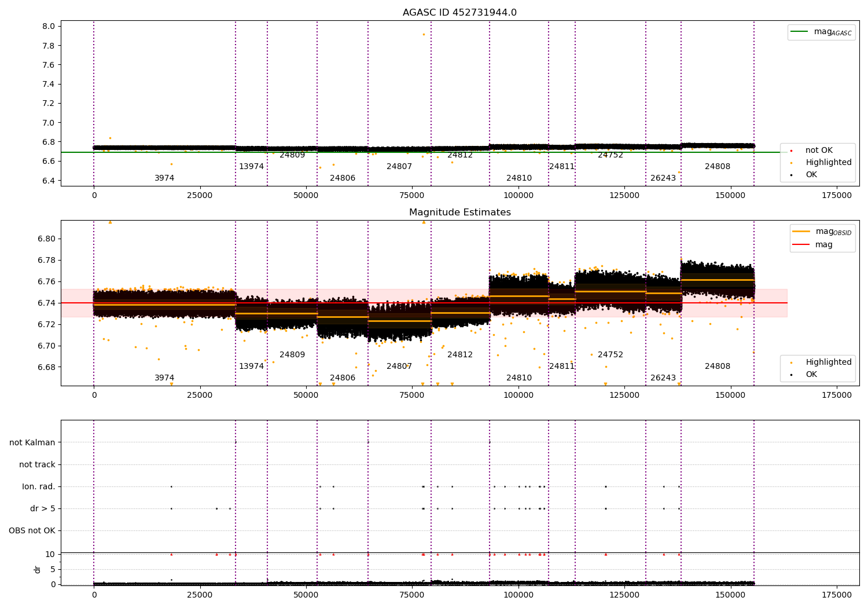The height and width of the screenshot is (608, 868).
Task: Click the outlier point near magnitude 7.9
Action: [424, 34]
